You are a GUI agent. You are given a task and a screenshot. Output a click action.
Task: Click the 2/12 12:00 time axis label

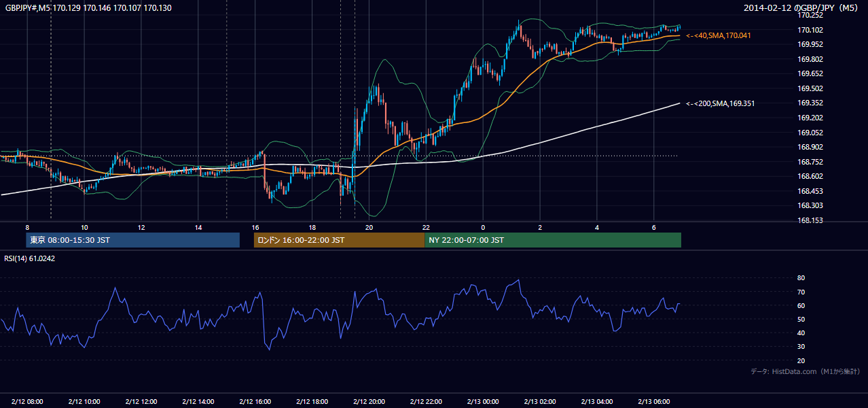(x=141, y=402)
